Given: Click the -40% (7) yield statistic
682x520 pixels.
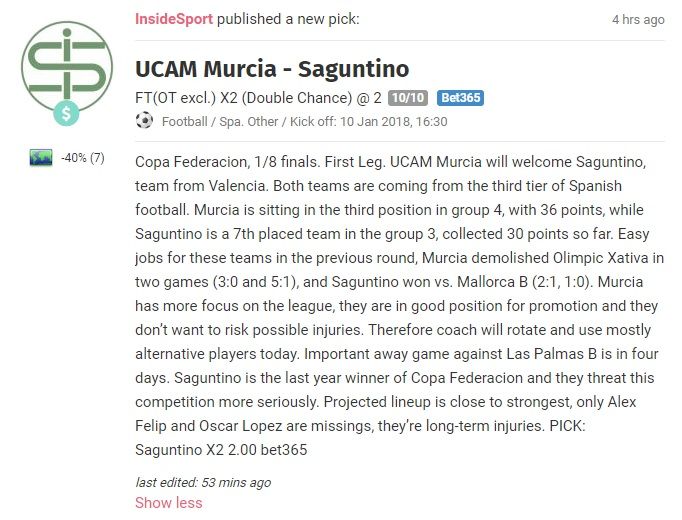Looking at the screenshot, I should click(x=83, y=157).
